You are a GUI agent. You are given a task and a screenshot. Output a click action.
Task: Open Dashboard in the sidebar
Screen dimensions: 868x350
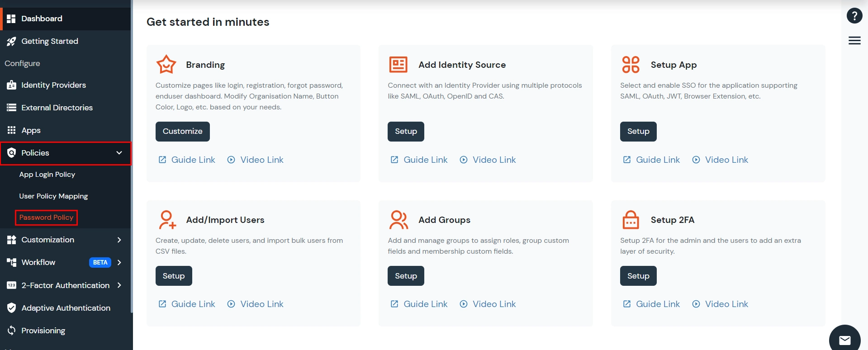click(x=66, y=19)
